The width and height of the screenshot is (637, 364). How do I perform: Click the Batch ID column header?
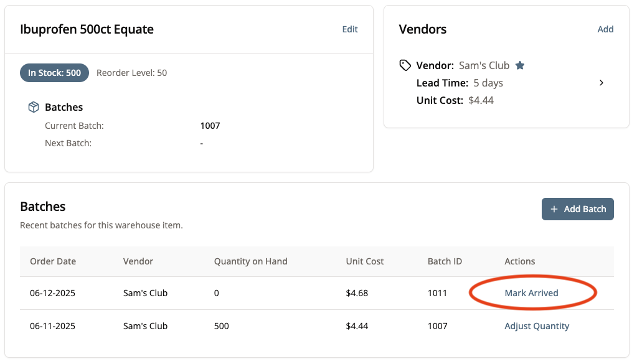[x=445, y=261]
